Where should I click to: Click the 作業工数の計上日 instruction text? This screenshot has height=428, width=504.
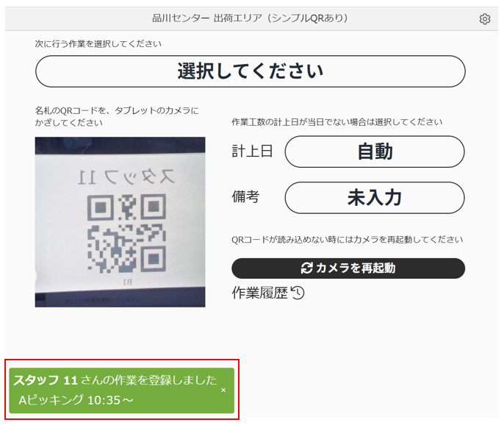pyautogui.click(x=336, y=122)
